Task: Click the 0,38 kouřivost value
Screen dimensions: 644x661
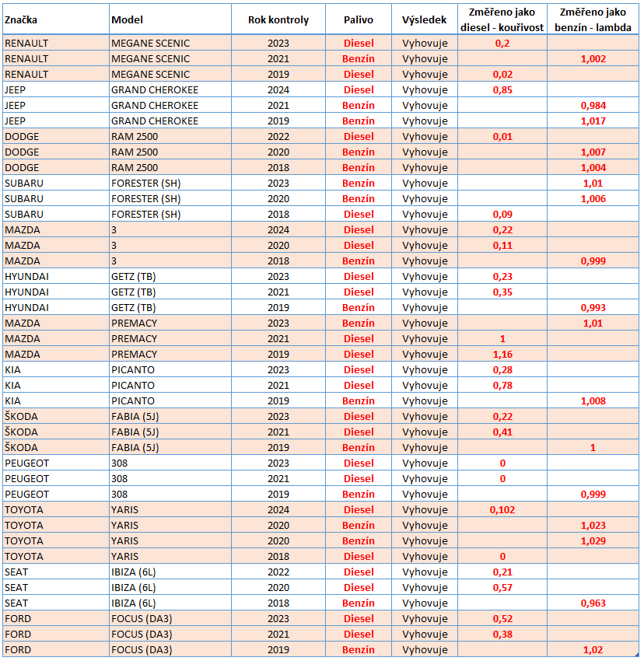Action: click(502, 635)
